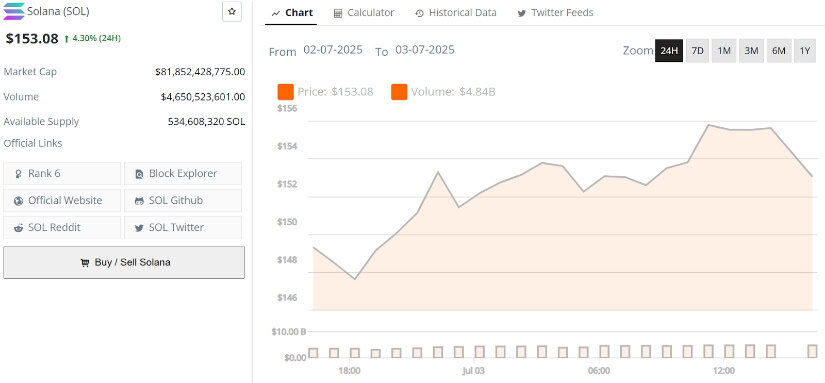Set zoom to 24H
Image resolution: width=825 pixels, height=383 pixels.
669,51
